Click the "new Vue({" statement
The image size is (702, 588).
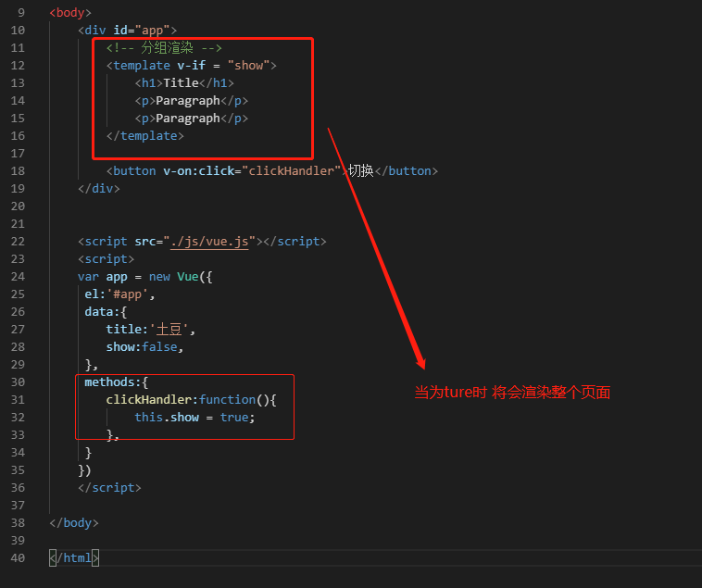click(181, 277)
